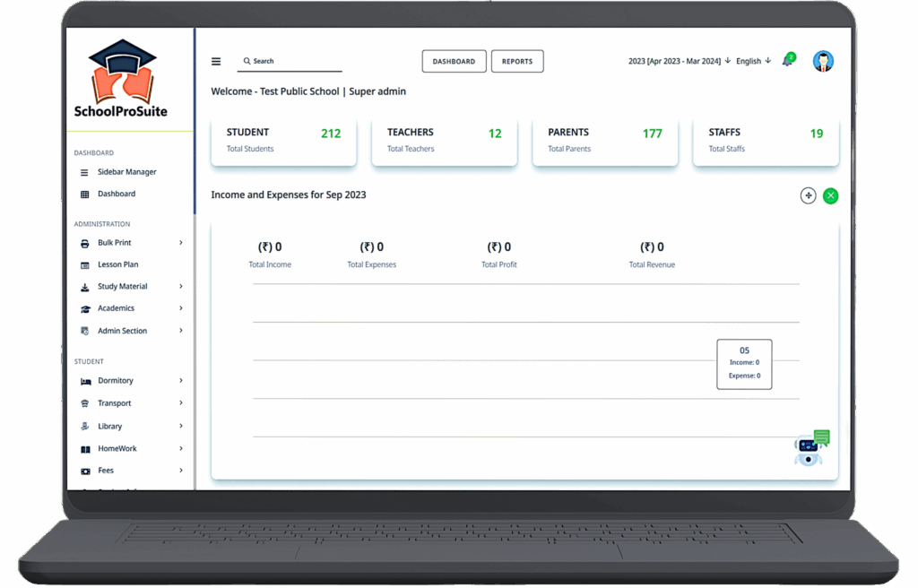Open the hamburger menu icon
The width and height of the screenshot is (918, 588).
216,62
